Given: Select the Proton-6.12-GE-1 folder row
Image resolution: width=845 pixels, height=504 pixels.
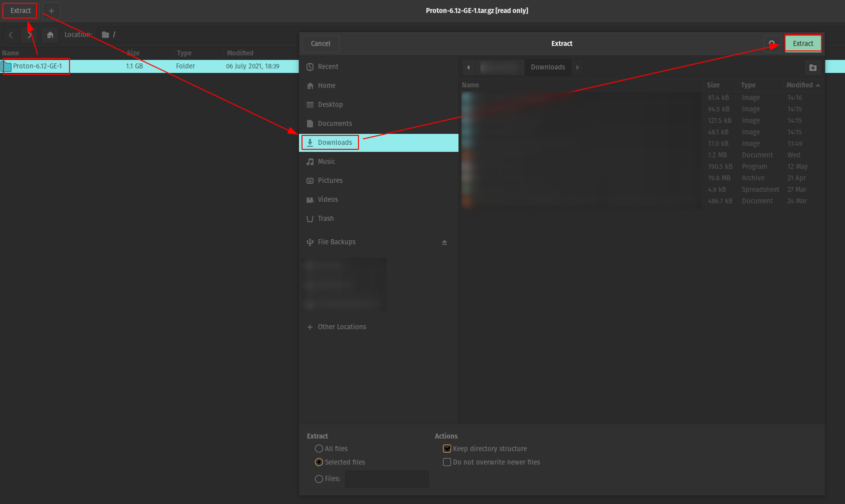Looking at the screenshot, I should [x=149, y=66].
